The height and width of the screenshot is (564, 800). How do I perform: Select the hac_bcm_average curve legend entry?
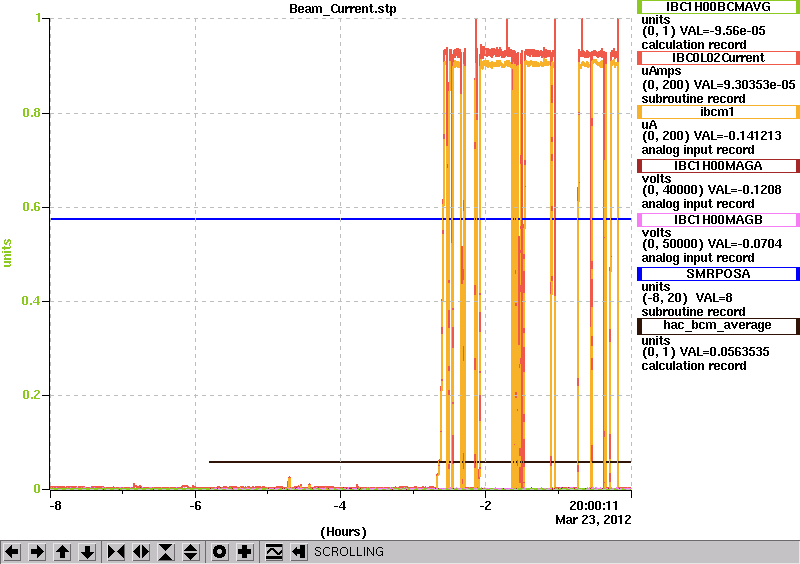pos(718,326)
